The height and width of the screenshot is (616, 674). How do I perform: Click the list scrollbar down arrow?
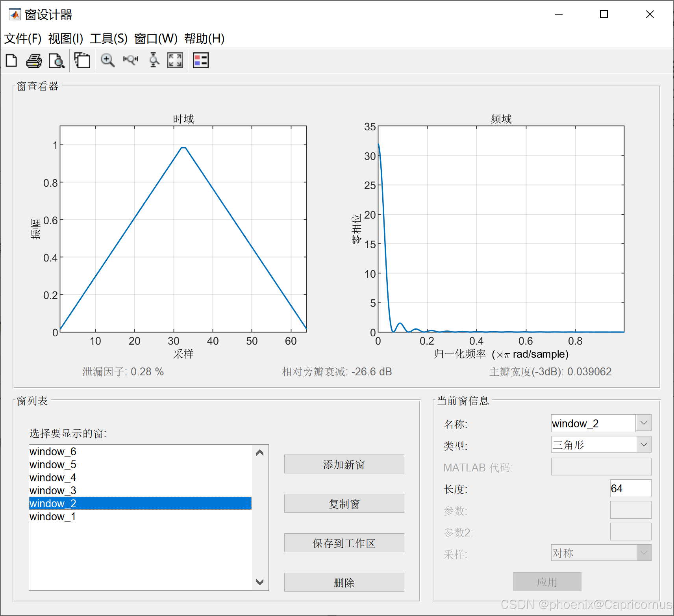(x=260, y=582)
